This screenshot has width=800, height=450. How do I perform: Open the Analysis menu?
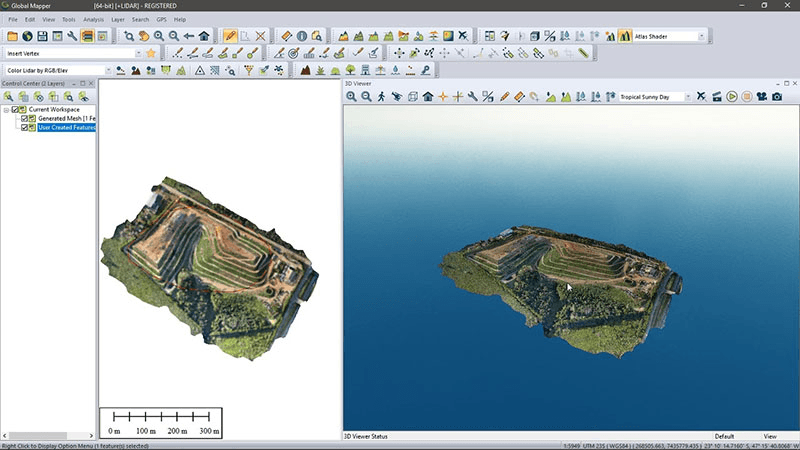click(x=93, y=19)
